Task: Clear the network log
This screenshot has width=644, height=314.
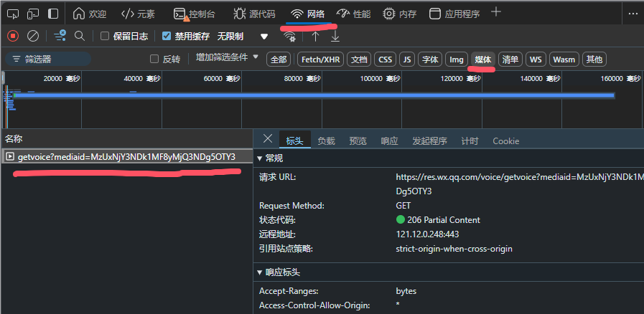Action: pyautogui.click(x=33, y=36)
